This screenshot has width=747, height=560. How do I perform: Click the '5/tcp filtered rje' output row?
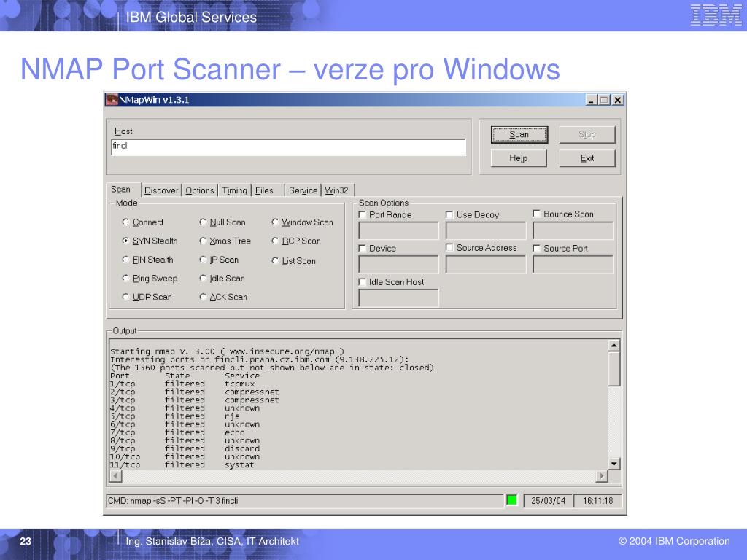[175, 416]
